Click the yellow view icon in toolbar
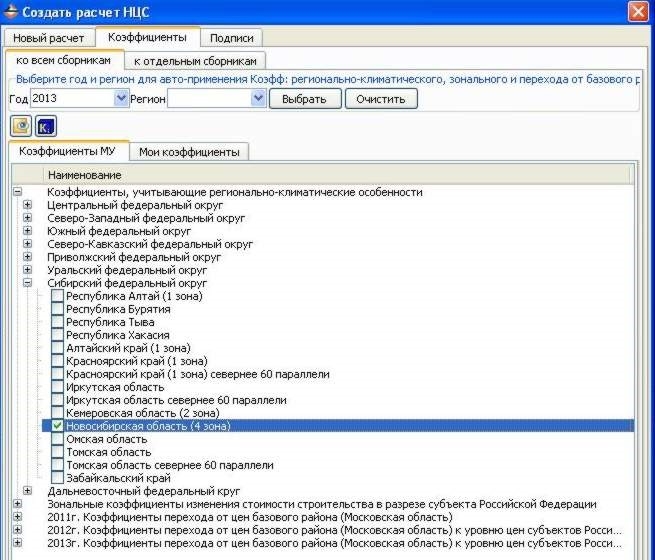This screenshot has height=560, width=655. 20,126
